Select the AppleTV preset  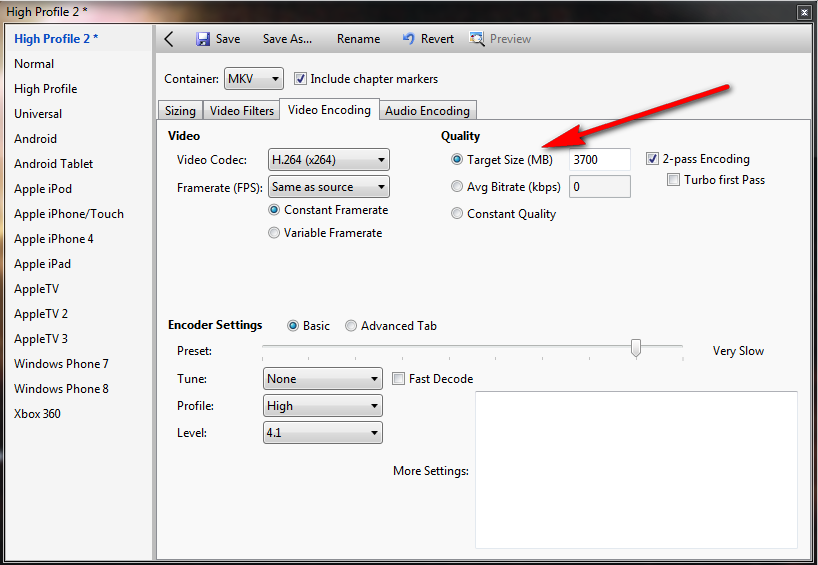(37, 289)
